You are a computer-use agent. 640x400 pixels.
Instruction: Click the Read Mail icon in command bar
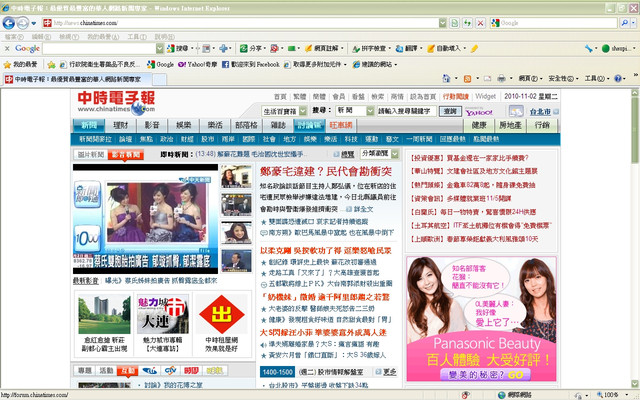487,78
